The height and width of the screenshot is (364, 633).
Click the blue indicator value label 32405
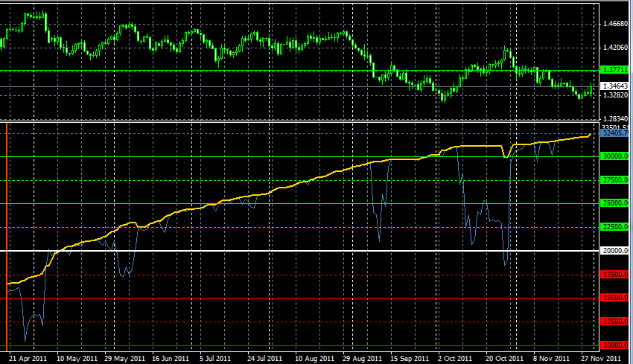[614, 134]
